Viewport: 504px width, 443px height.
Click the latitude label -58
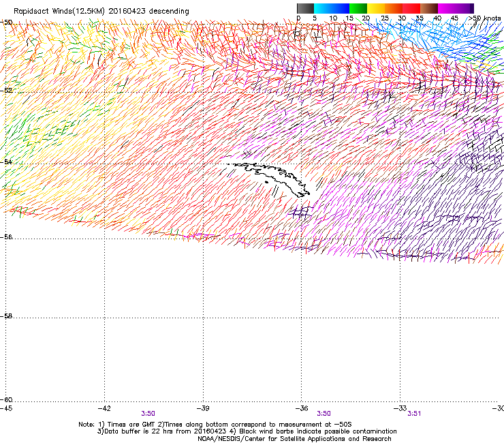pyautogui.click(x=7, y=316)
